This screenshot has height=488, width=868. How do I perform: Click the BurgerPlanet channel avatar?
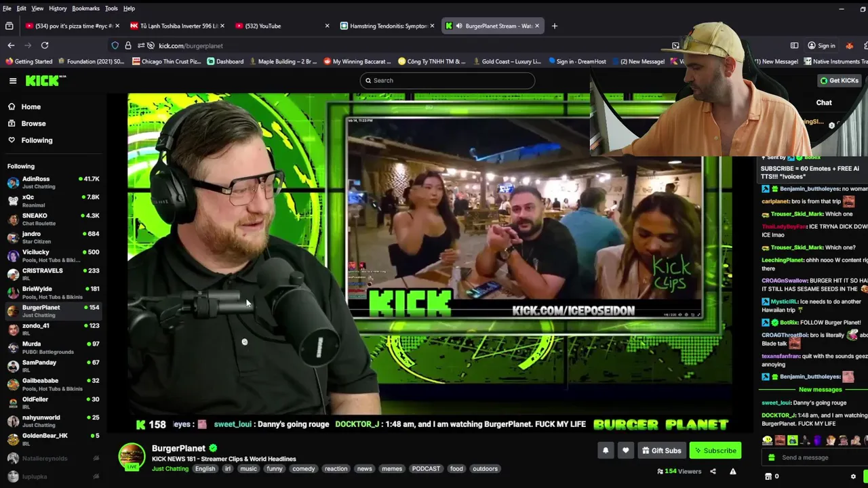(x=132, y=457)
